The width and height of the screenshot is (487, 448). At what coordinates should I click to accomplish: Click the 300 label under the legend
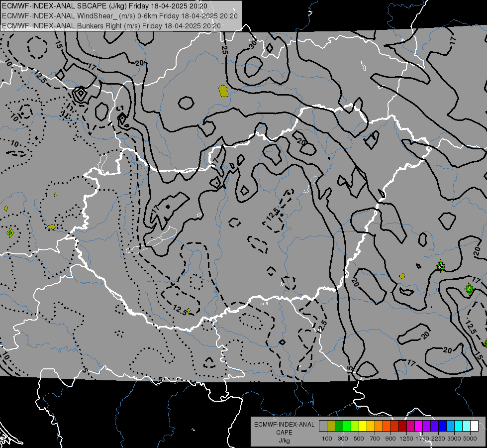click(x=343, y=439)
